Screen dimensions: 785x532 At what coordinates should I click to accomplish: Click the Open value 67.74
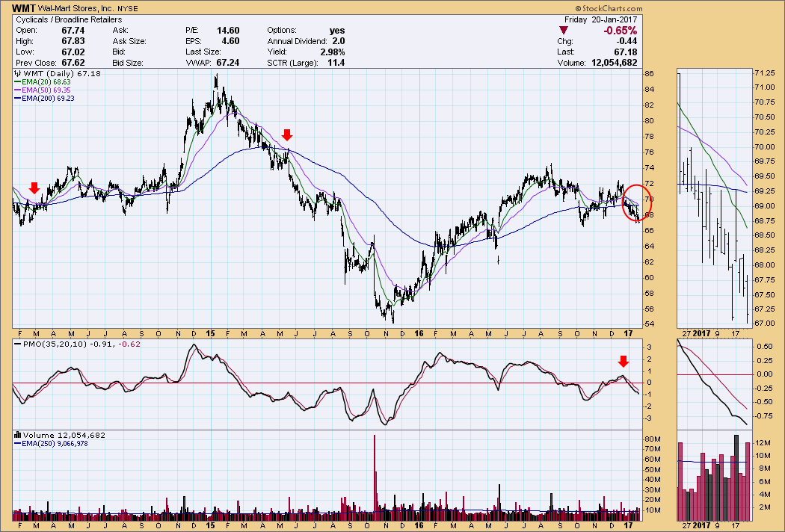[x=73, y=31]
